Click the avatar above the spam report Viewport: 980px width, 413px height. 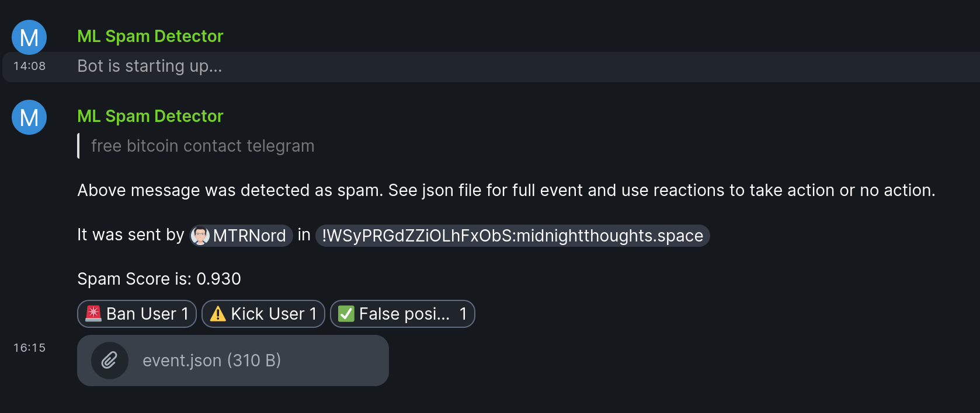[29, 117]
